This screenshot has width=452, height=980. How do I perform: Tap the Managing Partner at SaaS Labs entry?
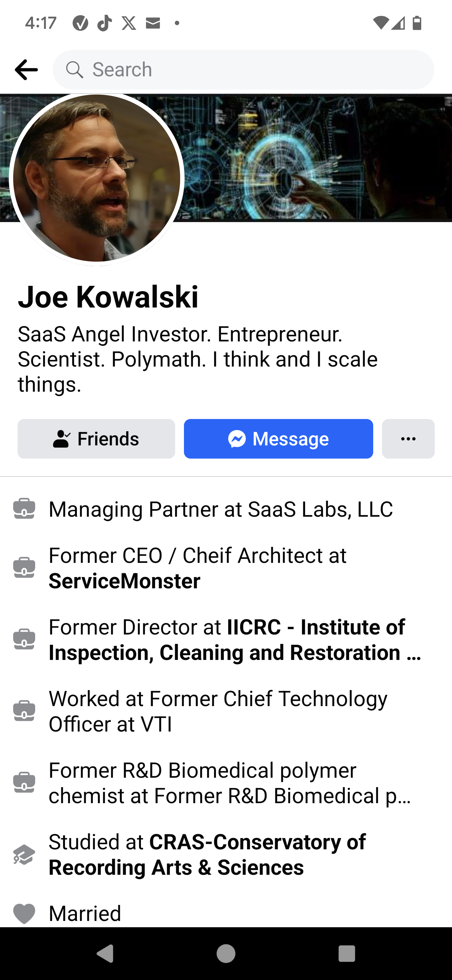(220, 509)
